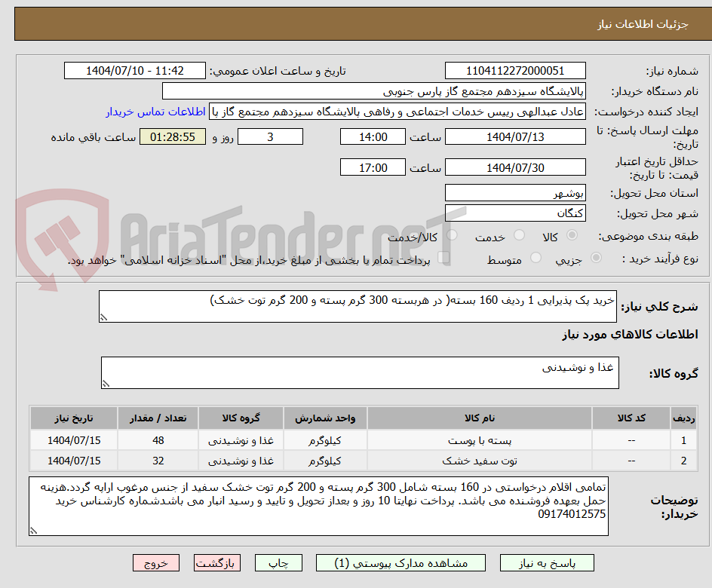The width and height of the screenshot is (712, 588).
Task: Click the 1404/07/30 expiry date field
Action: [x=515, y=167]
